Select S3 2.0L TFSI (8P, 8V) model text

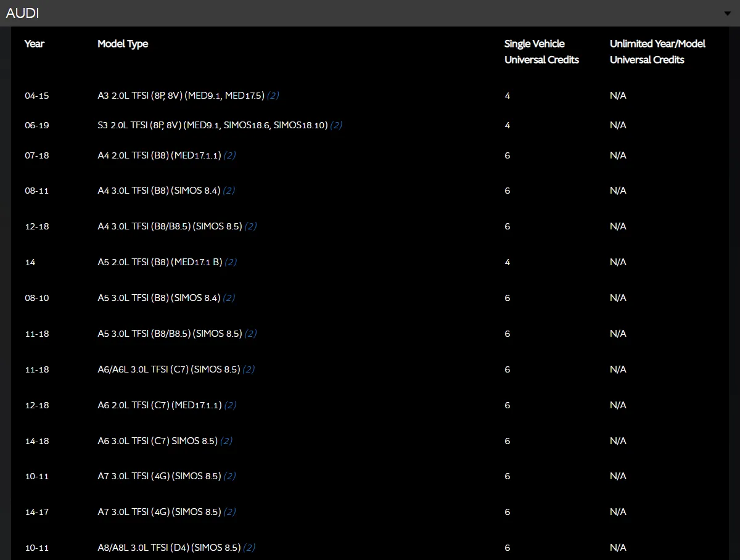point(212,125)
